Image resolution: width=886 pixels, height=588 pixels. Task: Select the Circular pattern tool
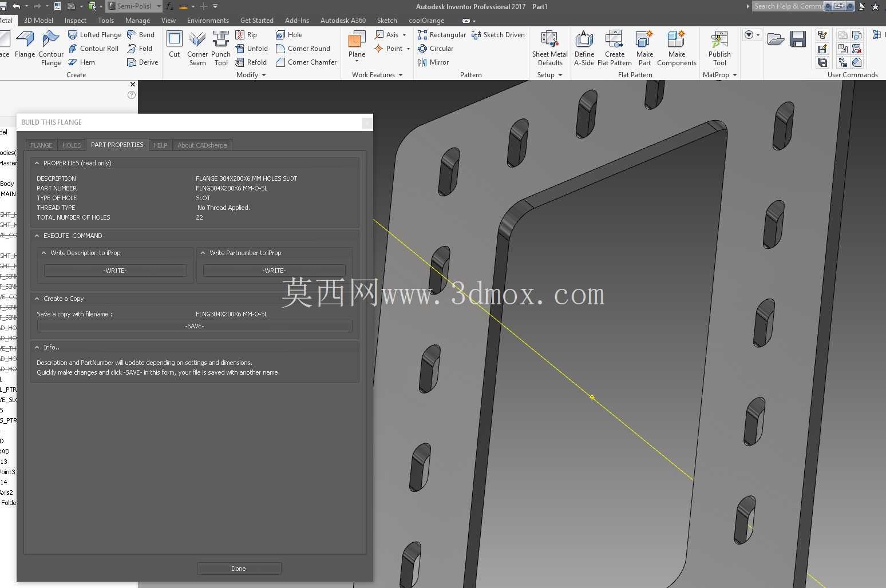(436, 49)
